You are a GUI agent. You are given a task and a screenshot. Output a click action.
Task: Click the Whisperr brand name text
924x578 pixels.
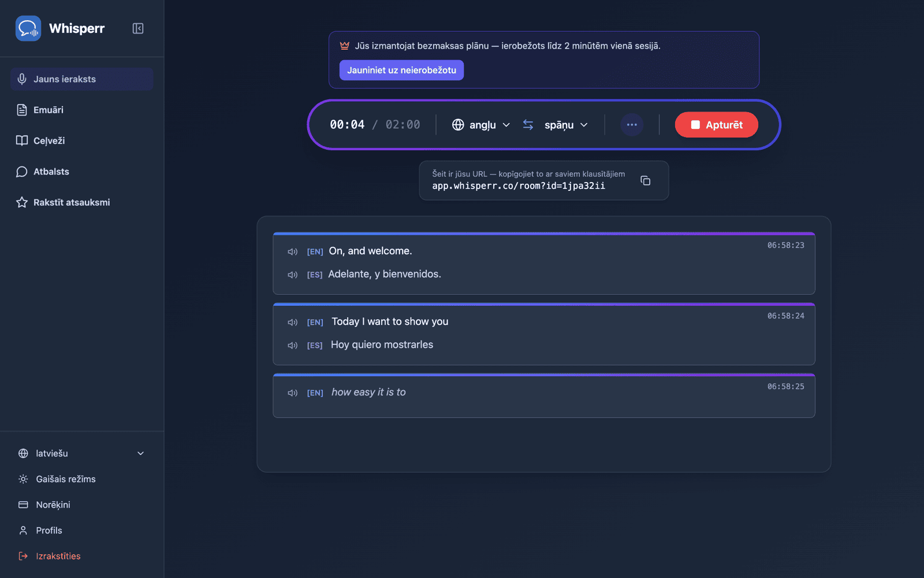click(x=77, y=28)
